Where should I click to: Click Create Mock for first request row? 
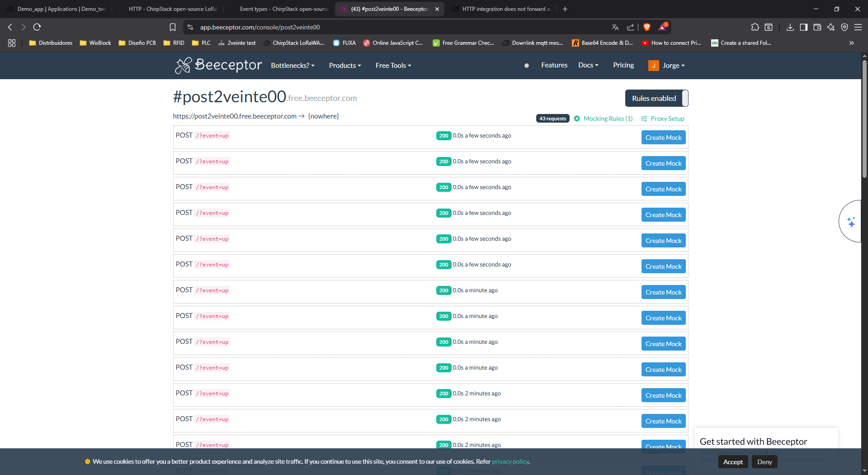pyautogui.click(x=663, y=138)
